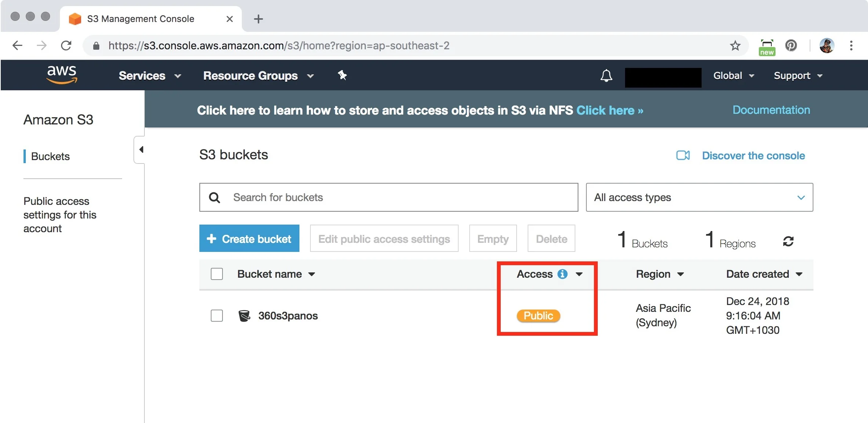
Task: Click the pin shortcuts icon in AWS header
Action: [342, 75]
